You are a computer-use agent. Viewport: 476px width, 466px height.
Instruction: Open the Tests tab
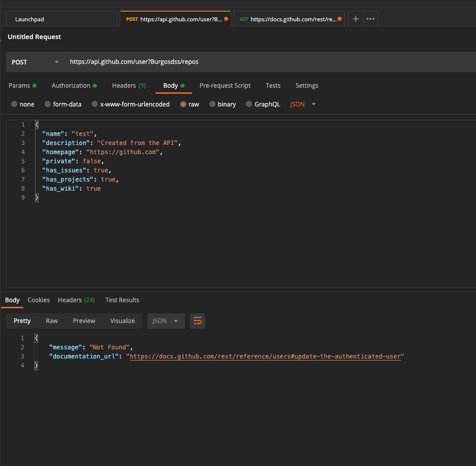(x=273, y=86)
